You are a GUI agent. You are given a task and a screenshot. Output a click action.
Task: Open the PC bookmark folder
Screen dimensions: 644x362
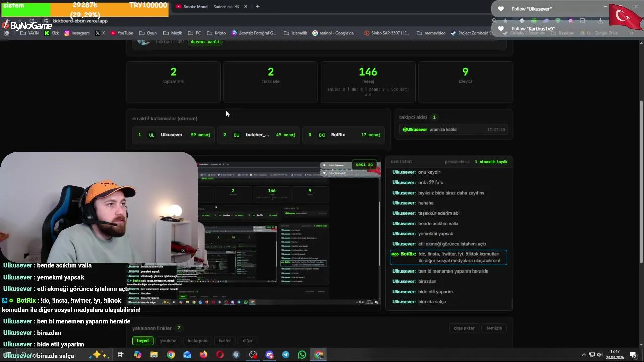point(194,33)
